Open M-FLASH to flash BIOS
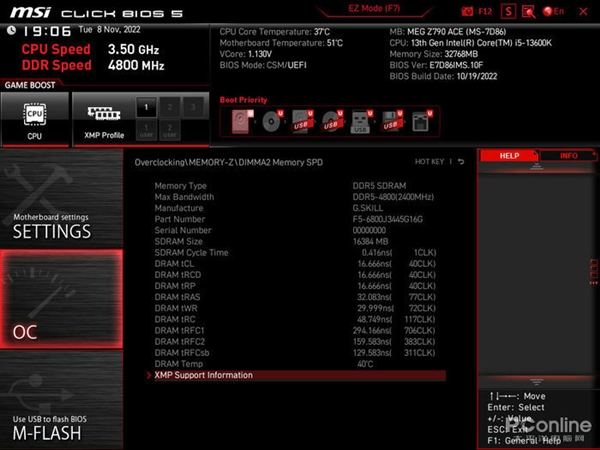The height and width of the screenshot is (450, 600). coord(61,400)
